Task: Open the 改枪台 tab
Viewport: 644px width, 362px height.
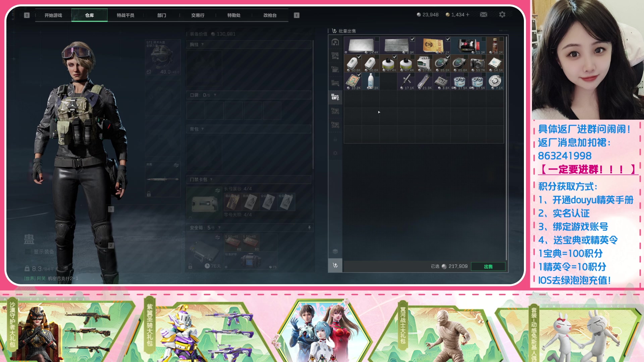Action: [x=270, y=15]
